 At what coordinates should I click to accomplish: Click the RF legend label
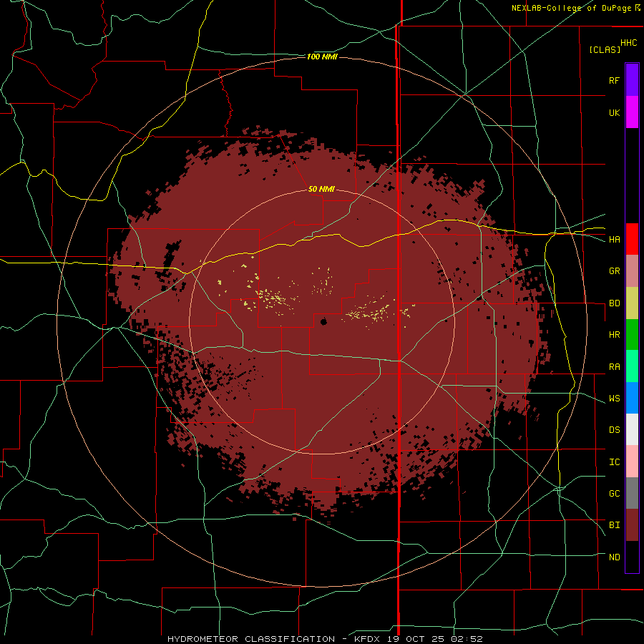pos(614,80)
